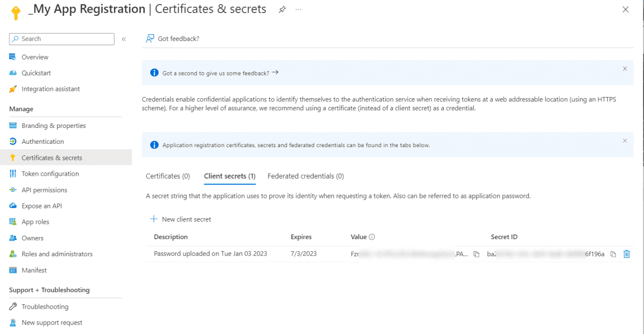644x334 pixels.
Task: Click the New support request icon
Action: coord(13,322)
